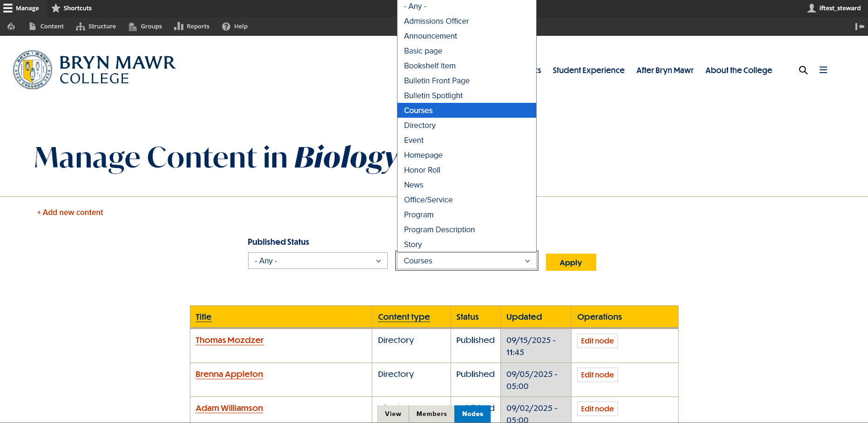The image size is (868, 423).
Task: Click the Shortcuts star icon
Action: (x=56, y=8)
